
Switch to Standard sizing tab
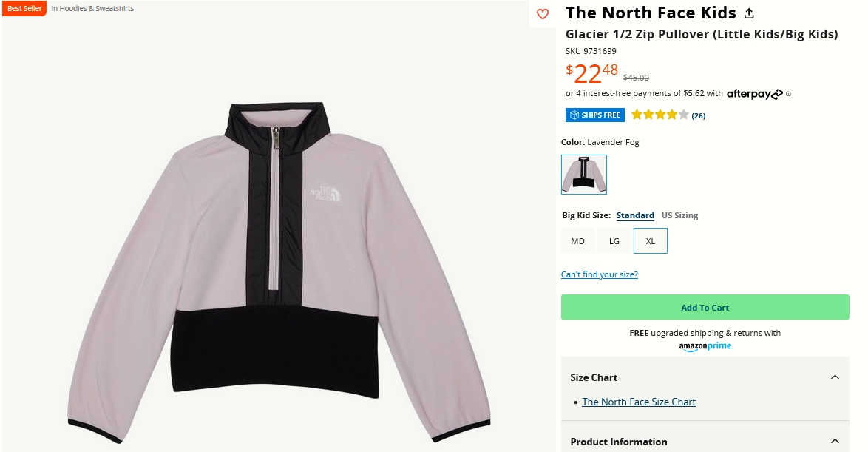(635, 216)
